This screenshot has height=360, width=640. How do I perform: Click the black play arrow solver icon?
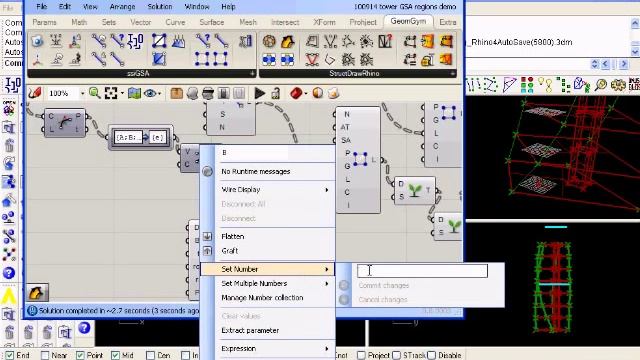[x=260, y=93]
